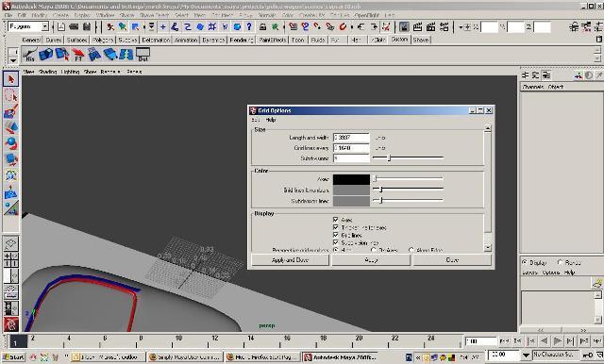This screenshot has height=364, width=604.
Task: Open the input field mode dropdown arrow
Action: pos(461,27)
